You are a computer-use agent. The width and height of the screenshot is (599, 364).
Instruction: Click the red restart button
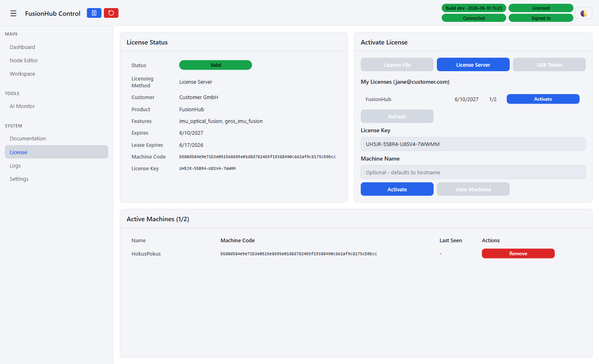(111, 13)
